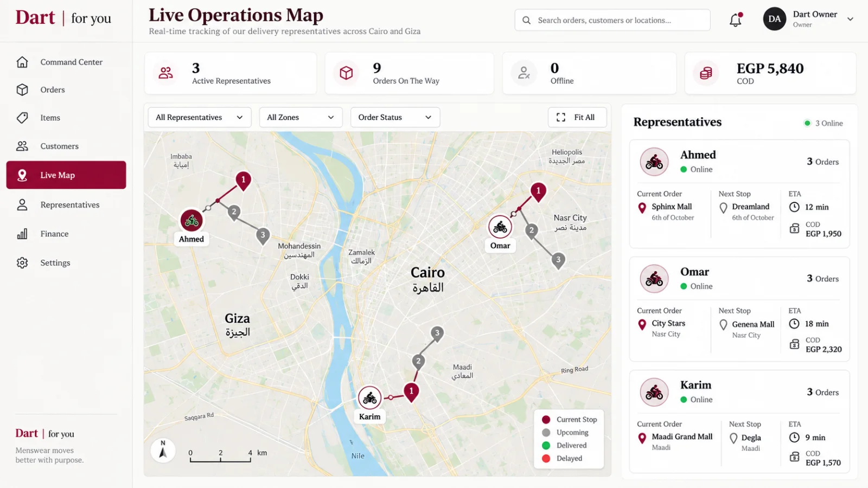Open the All Zones filter dropdown
This screenshot has width=868, height=488.
click(301, 117)
